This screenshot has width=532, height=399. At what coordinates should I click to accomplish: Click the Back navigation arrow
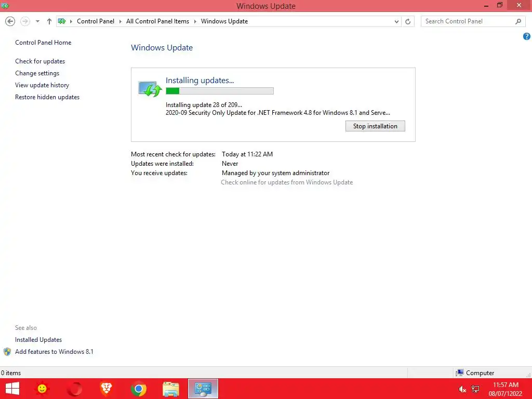click(10, 21)
